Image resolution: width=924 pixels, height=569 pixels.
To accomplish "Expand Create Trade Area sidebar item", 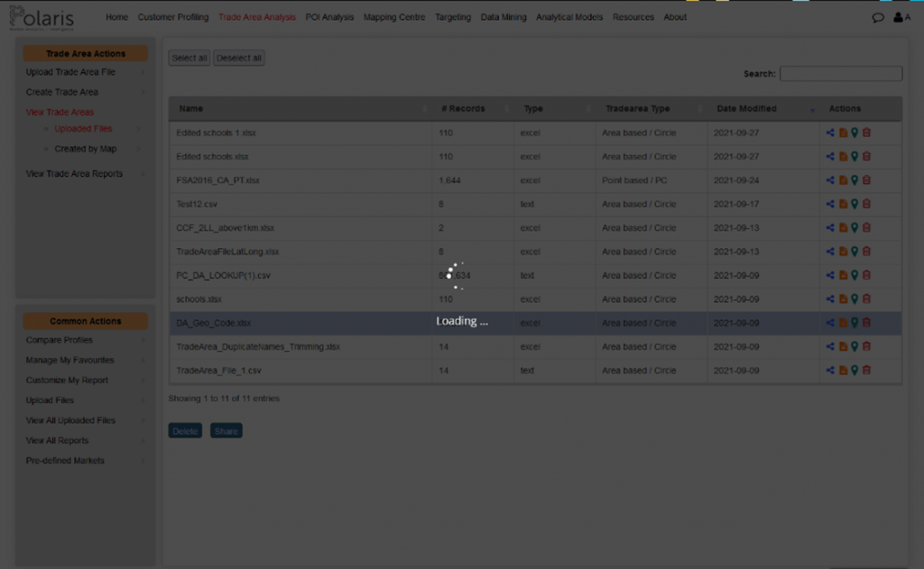I will click(x=62, y=92).
